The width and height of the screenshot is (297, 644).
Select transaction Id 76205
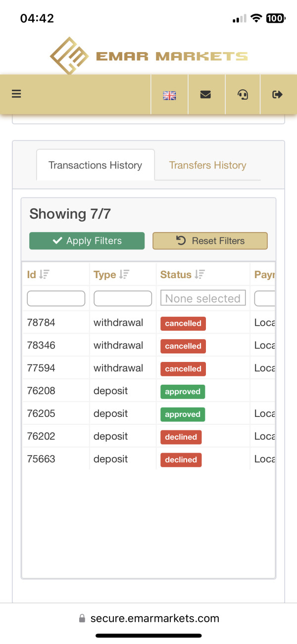pyautogui.click(x=41, y=414)
